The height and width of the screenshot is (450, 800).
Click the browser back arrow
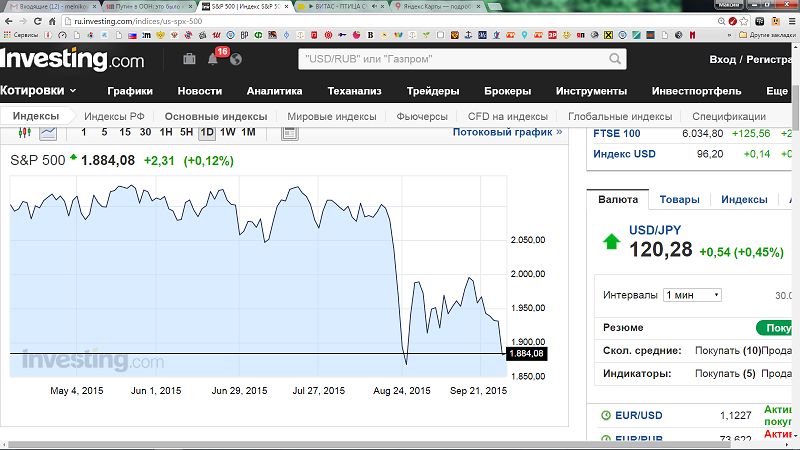click(9, 21)
